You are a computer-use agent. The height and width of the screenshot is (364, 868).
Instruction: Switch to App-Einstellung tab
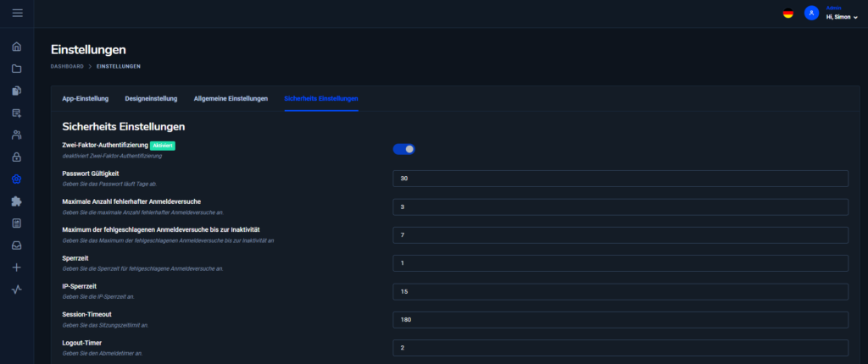pyautogui.click(x=86, y=98)
